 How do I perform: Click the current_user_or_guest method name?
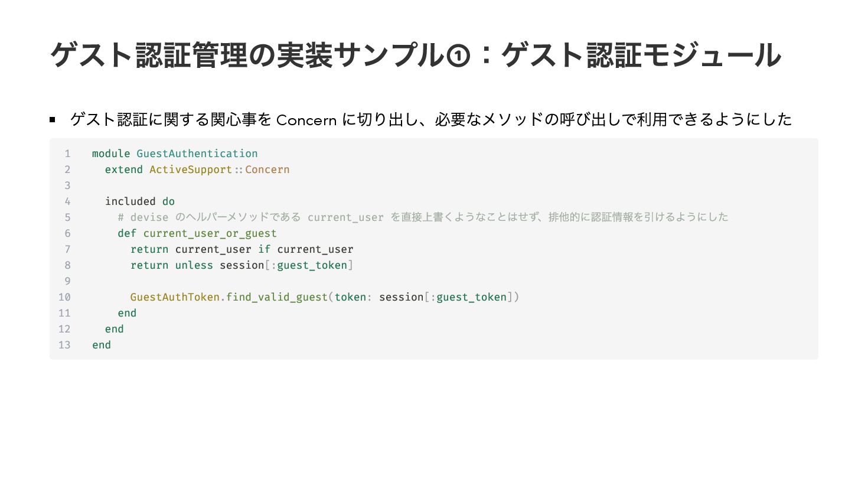pyautogui.click(x=210, y=233)
